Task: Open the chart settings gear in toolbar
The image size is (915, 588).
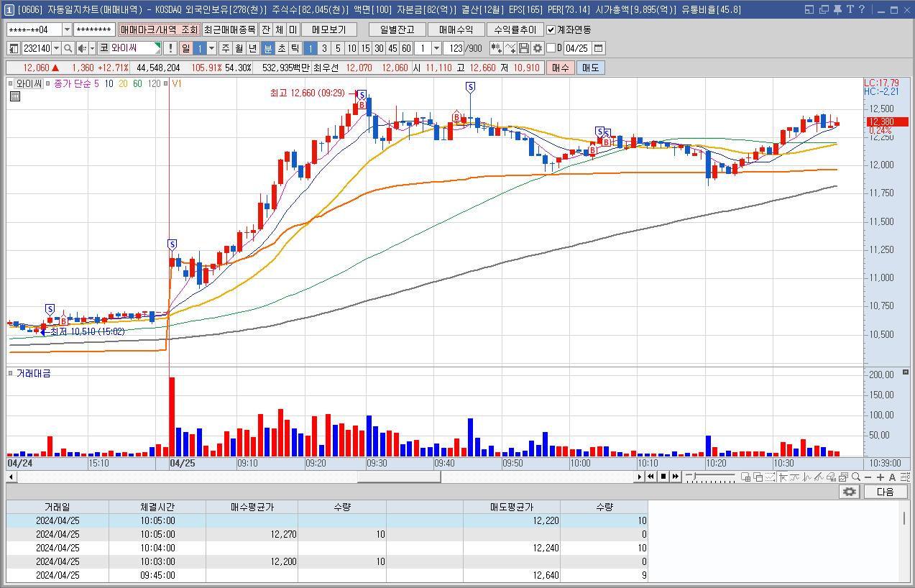Action: (x=538, y=48)
